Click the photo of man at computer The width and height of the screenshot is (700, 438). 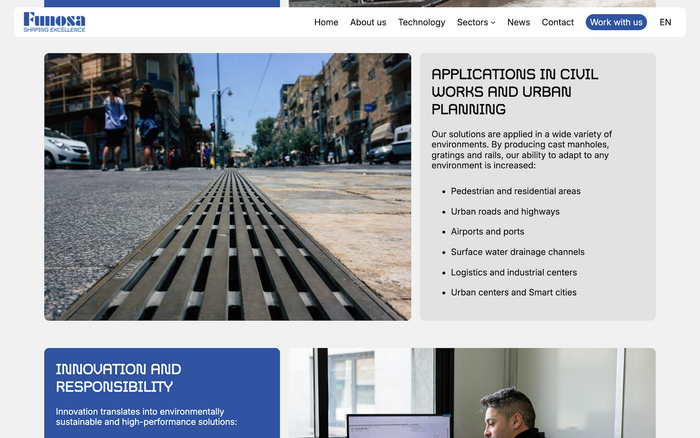pos(472,393)
